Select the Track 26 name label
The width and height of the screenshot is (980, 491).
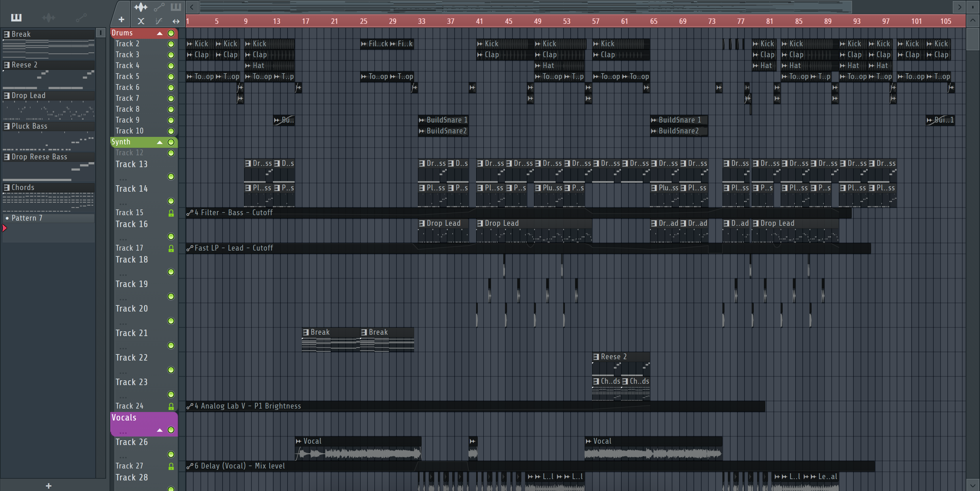tap(132, 442)
